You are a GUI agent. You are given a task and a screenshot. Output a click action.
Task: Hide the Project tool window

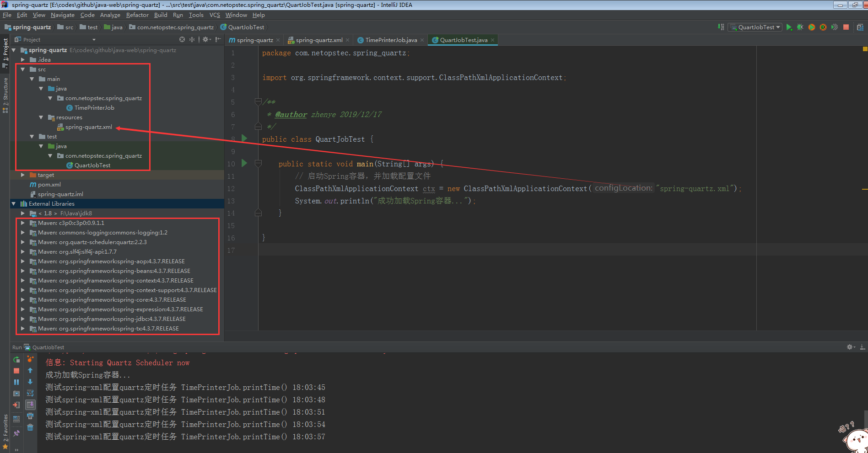pos(218,40)
